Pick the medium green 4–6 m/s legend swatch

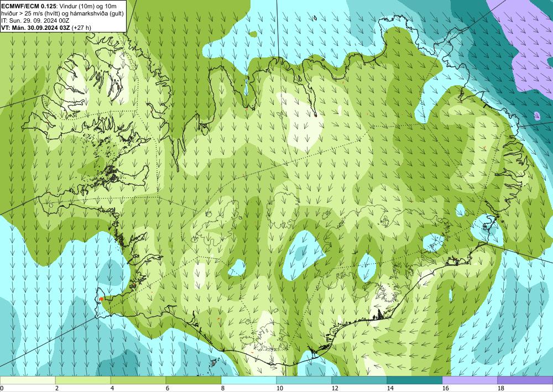point(138,380)
